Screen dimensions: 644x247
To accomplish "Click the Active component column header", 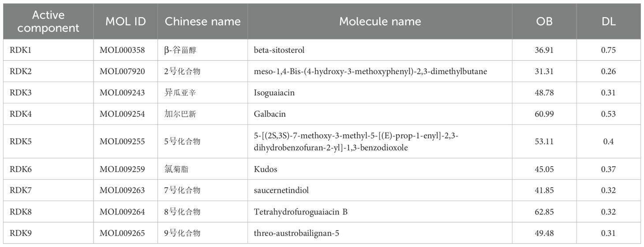I will click(x=48, y=22).
